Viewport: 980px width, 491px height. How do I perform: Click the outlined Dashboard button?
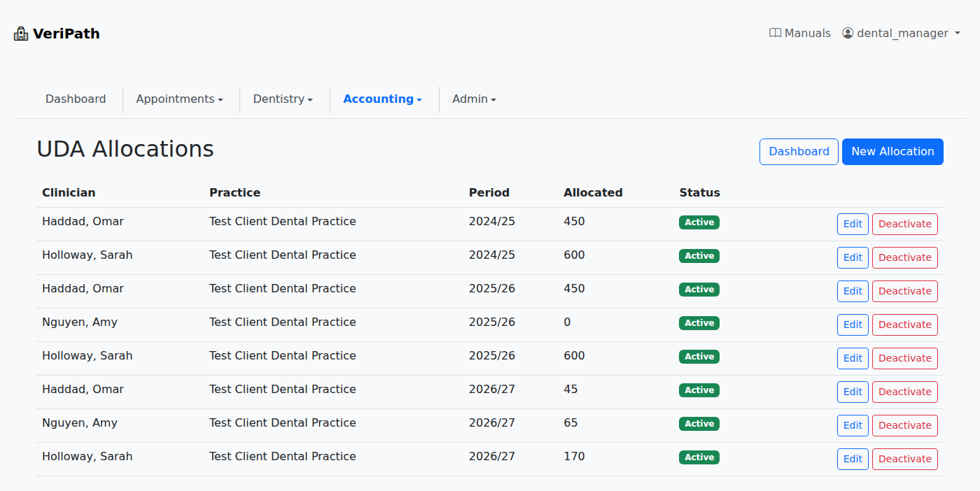pos(799,152)
